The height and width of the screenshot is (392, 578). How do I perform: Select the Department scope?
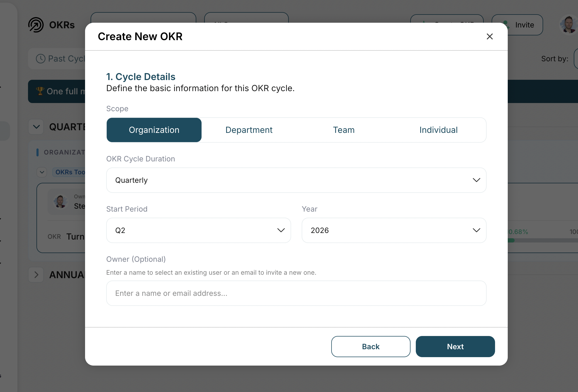tap(249, 130)
